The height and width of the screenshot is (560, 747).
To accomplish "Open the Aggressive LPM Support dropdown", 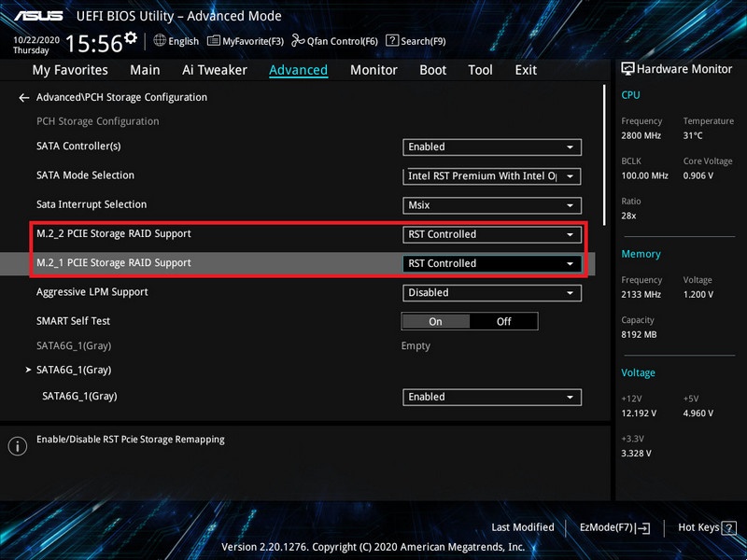I will pyautogui.click(x=492, y=292).
